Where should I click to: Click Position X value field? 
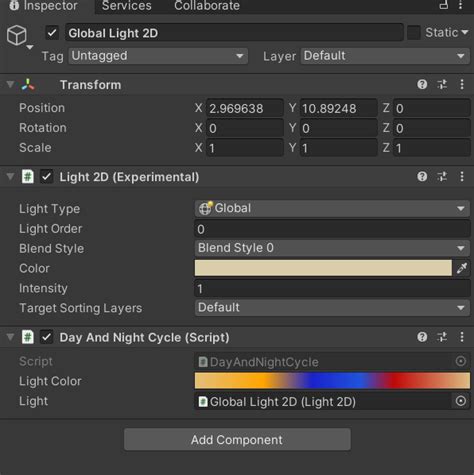(244, 108)
